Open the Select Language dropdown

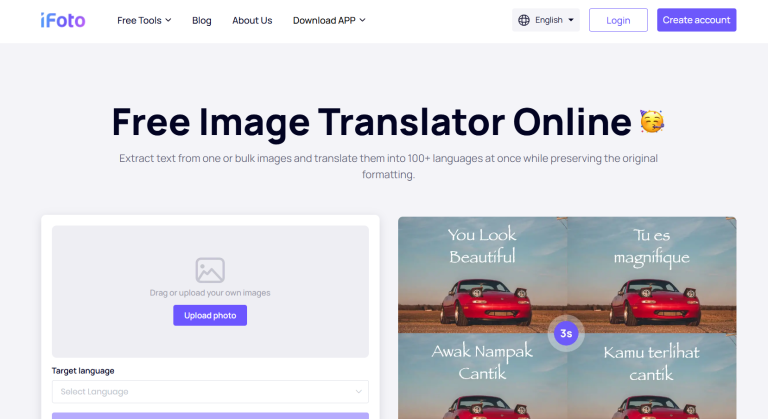point(210,392)
